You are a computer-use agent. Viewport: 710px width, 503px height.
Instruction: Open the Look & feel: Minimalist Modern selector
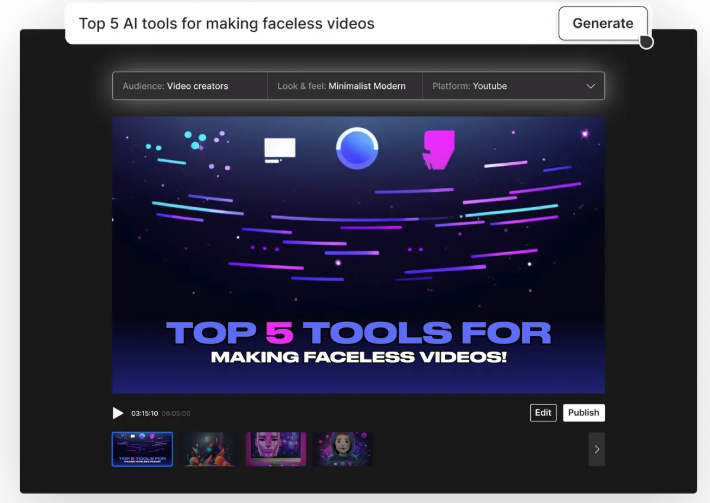click(345, 86)
